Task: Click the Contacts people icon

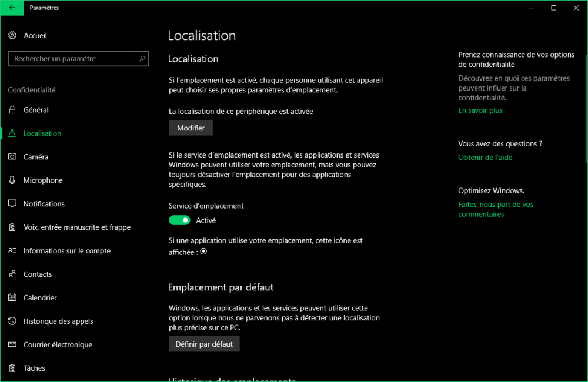Action: tap(12, 274)
